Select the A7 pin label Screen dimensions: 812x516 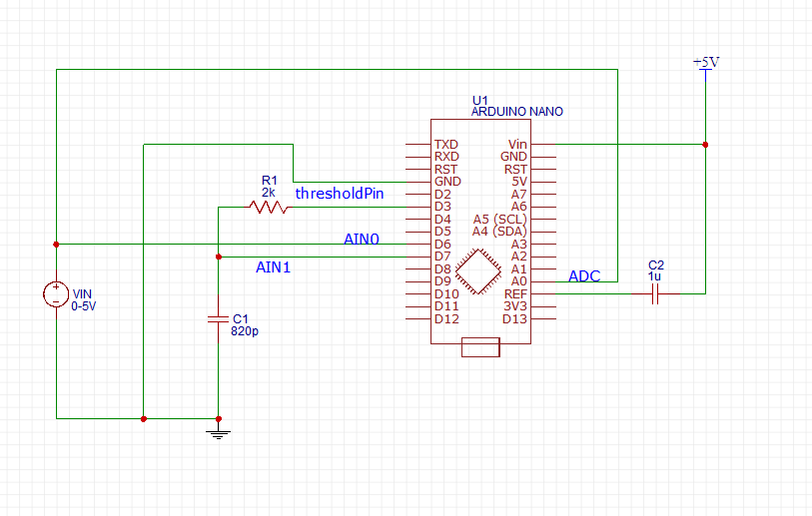coord(519,194)
